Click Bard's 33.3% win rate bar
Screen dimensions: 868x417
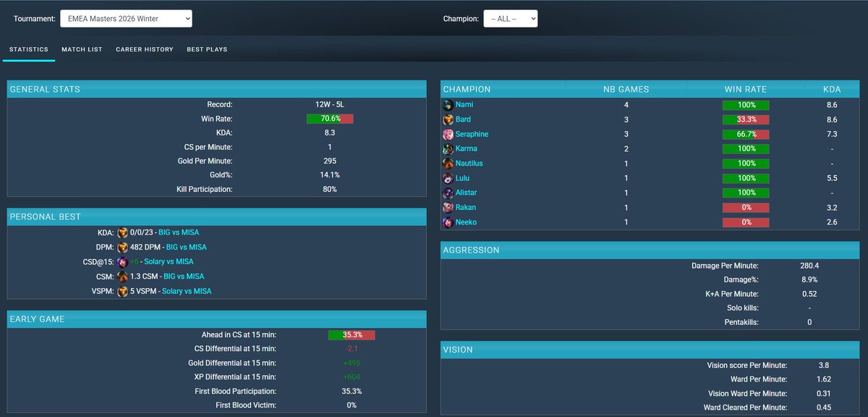point(746,119)
